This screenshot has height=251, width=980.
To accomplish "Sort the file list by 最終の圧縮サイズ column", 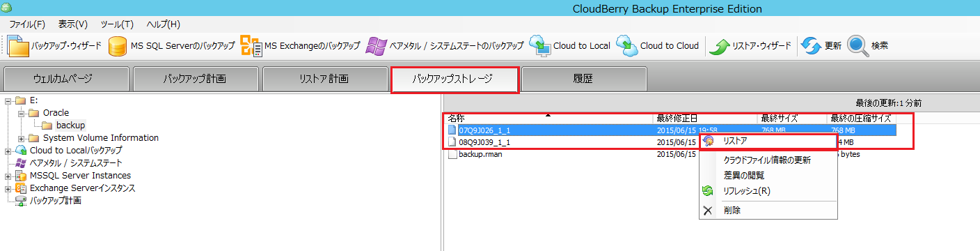I will (862, 119).
